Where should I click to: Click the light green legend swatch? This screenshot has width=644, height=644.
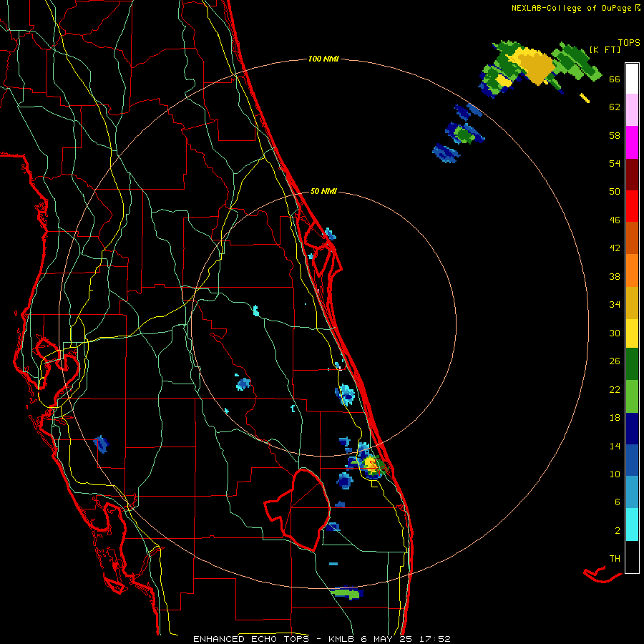click(632, 396)
